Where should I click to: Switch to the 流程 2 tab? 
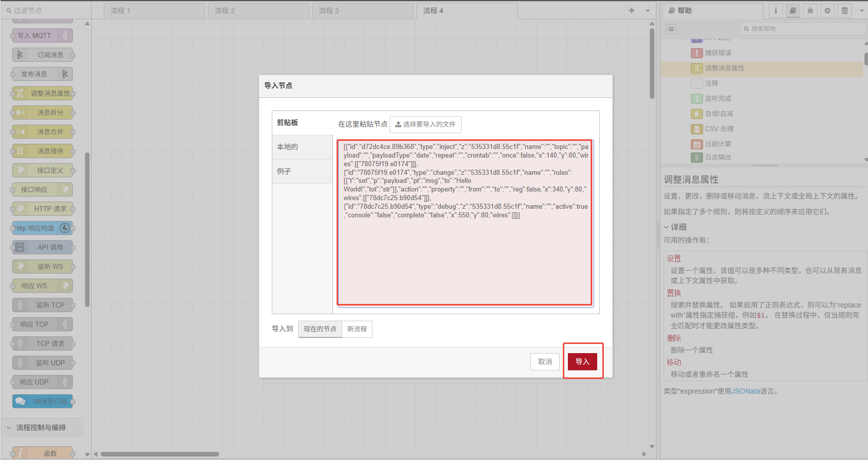pos(258,11)
